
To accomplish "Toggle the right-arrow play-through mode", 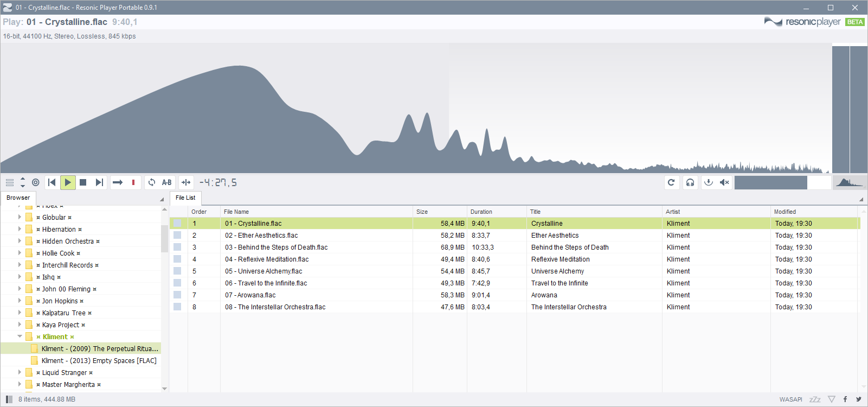I will coord(118,182).
